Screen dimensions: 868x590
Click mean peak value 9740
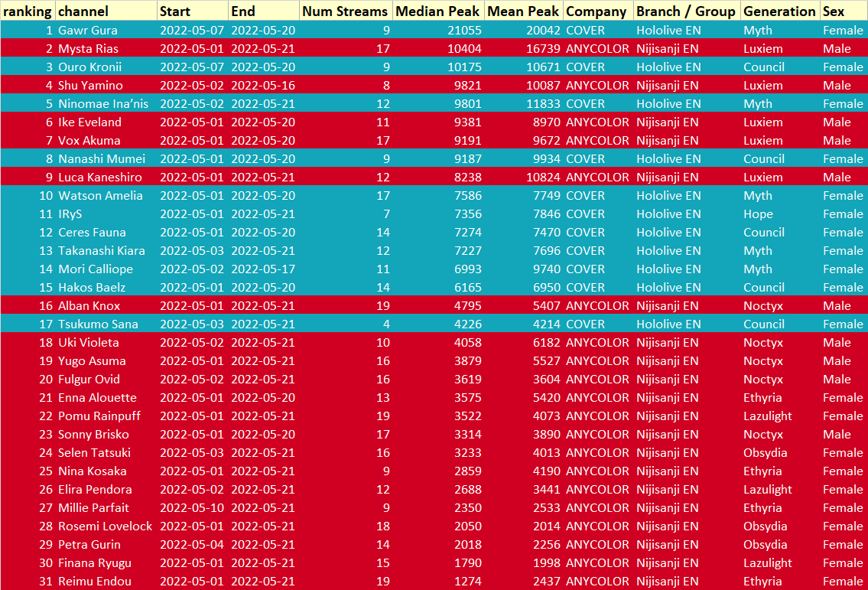coord(546,269)
